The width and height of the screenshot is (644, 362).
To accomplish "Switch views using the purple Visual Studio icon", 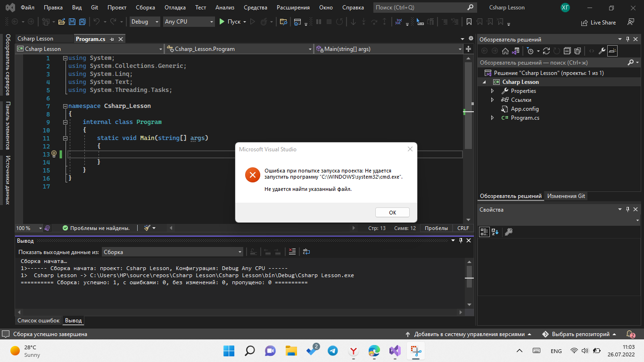I will (x=516, y=51).
